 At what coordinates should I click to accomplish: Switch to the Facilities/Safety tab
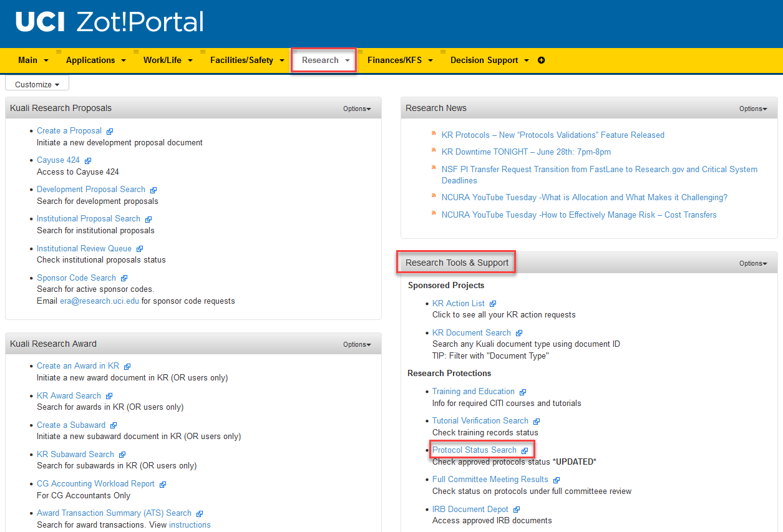tap(241, 60)
